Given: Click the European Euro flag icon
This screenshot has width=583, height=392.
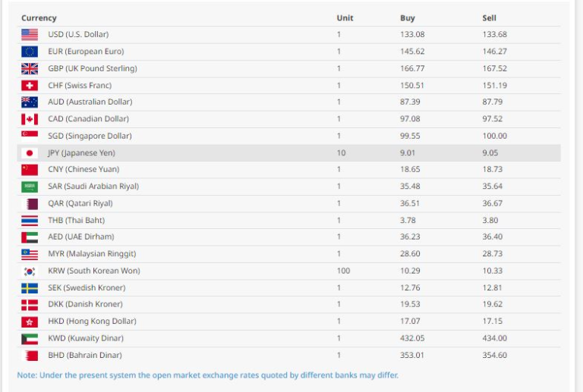Looking at the screenshot, I should [30, 52].
